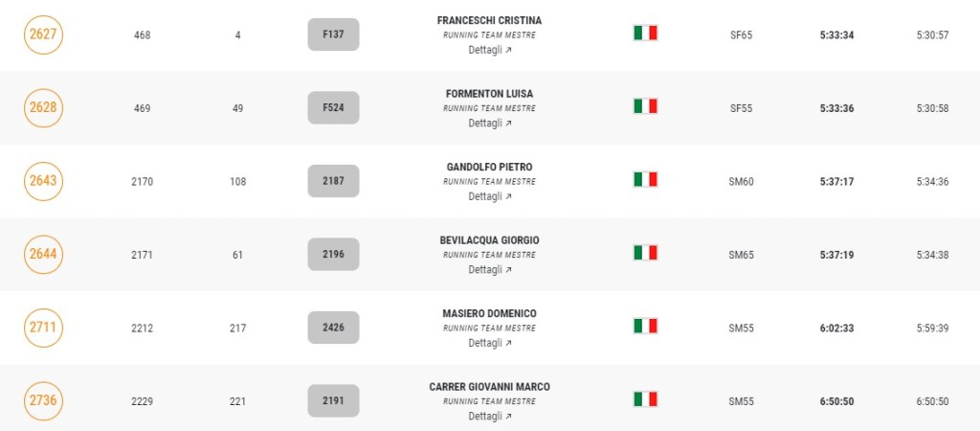The image size is (980, 431).
Task: Click the Italian flag for Formenton Luisa
Action: pos(645,106)
